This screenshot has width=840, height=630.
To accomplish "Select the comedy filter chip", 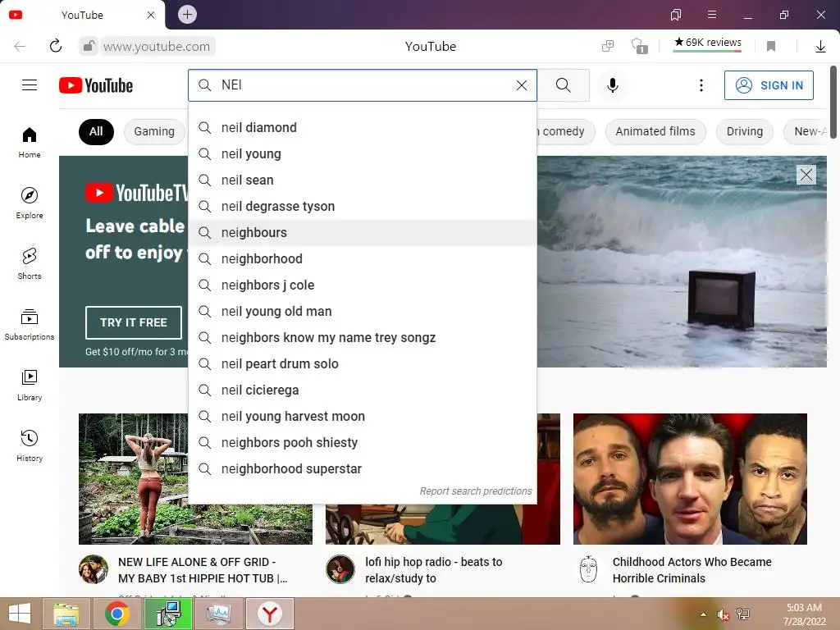I will click(x=566, y=132).
